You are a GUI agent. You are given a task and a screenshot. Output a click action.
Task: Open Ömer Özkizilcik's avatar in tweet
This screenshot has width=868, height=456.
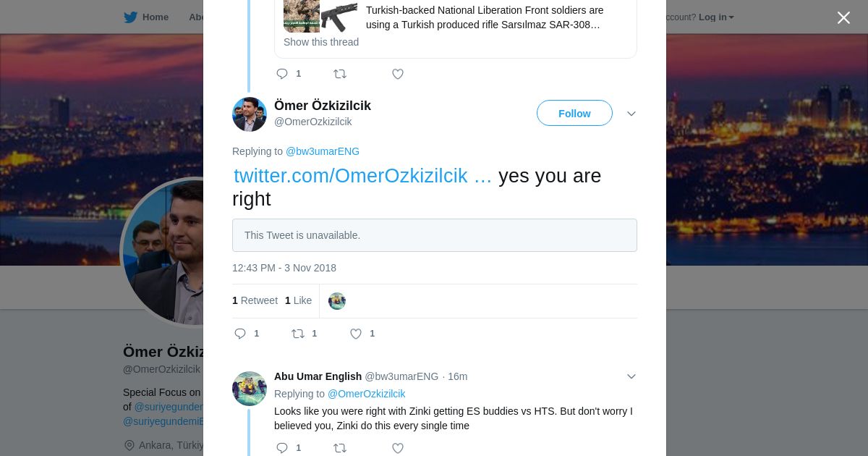point(250,114)
